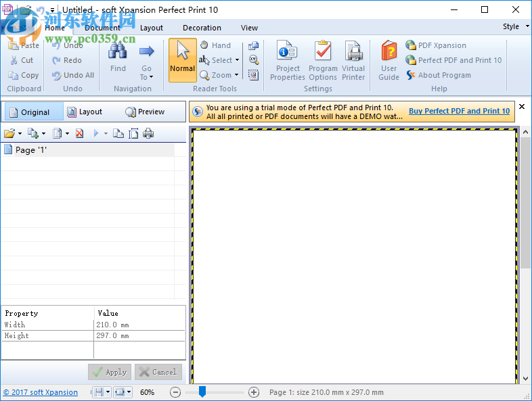
Task: Click the 60% zoom level text
Action: 148,392
